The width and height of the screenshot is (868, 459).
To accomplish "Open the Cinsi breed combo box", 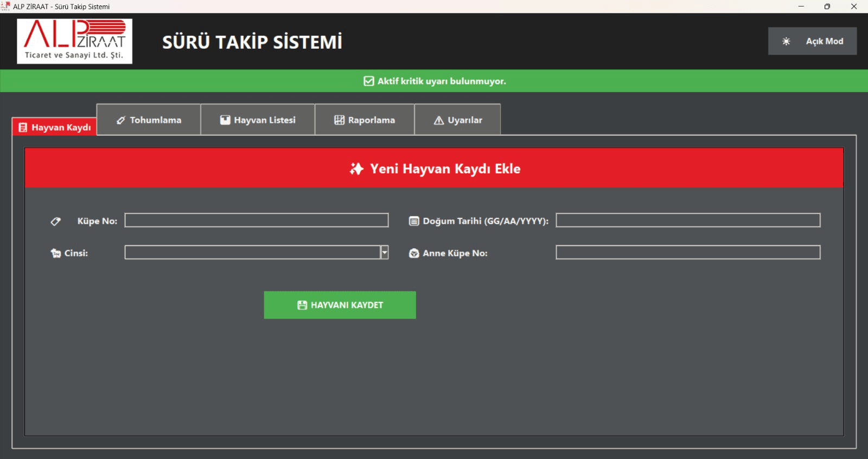I will (x=252, y=253).
